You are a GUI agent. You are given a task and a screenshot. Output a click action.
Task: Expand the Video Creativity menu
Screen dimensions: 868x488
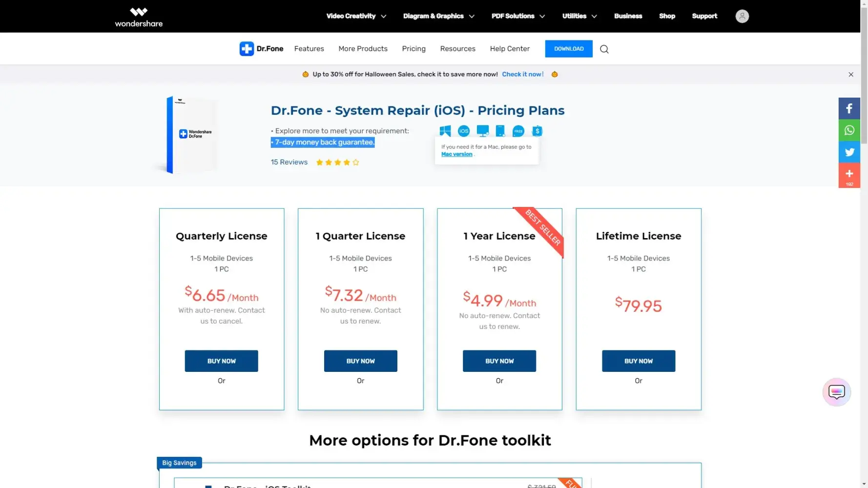coord(356,16)
